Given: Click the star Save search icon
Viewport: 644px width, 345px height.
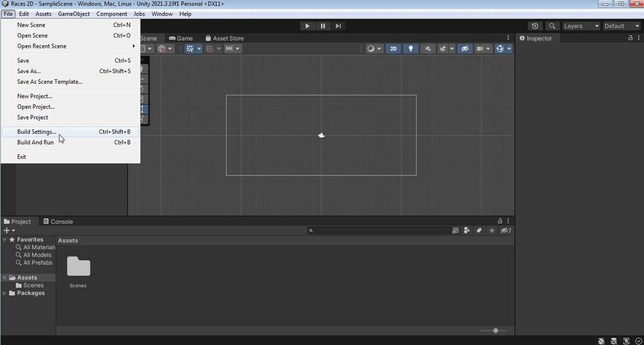Looking at the screenshot, I should 492,231.
